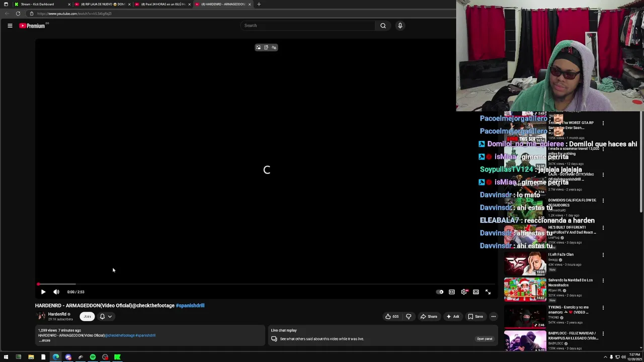Open the #spanishdrill hashtag in title
Screen dimensions: 644x362
pos(190,305)
